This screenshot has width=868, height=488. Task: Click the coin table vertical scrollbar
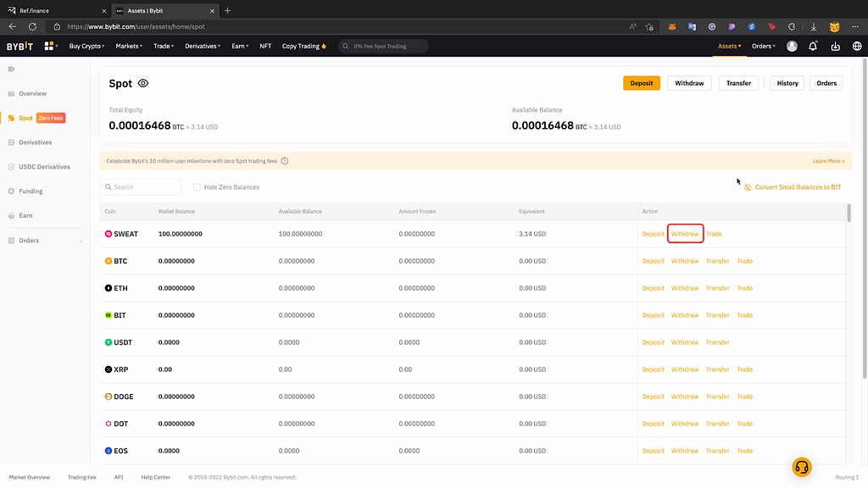849,213
